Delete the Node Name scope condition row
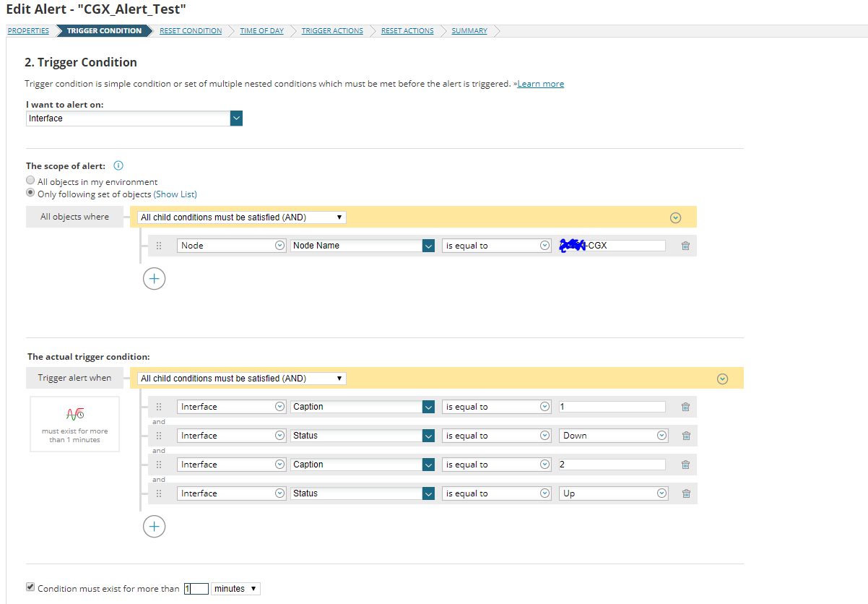The image size is (868, 604). 685,246
